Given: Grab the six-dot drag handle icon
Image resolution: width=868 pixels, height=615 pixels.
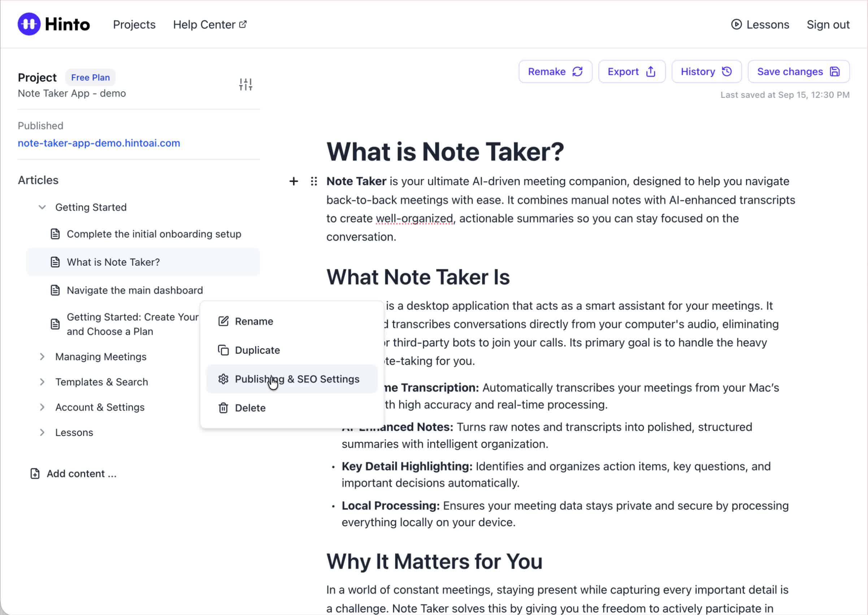Looking at the screenshot, I should point(314,182).
